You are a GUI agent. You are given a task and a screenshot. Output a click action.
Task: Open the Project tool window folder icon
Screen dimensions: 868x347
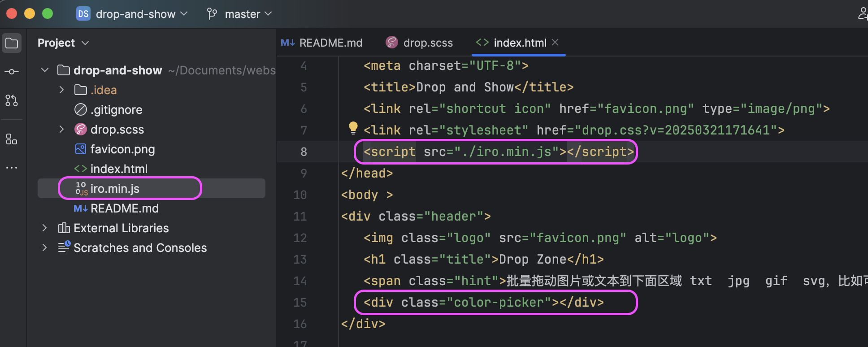(x=12, y=43)
